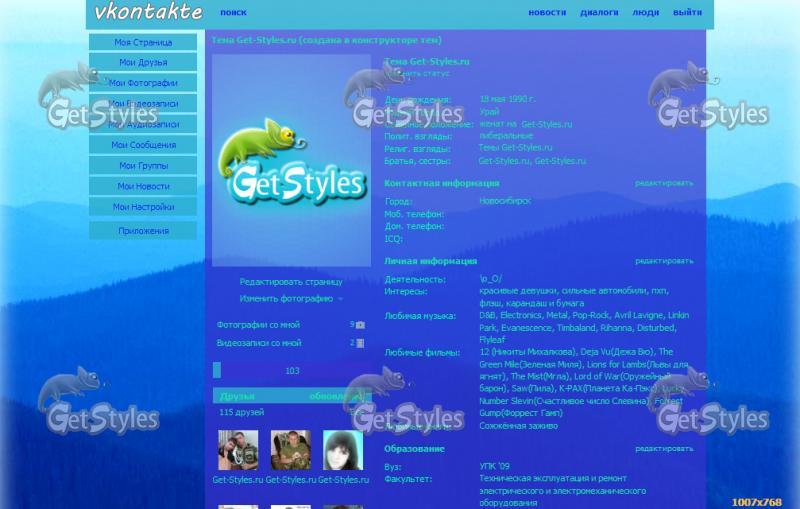
Task: Open first friend's avatar thumbnail
Action: pyautogui.click(x=238, y=450)
